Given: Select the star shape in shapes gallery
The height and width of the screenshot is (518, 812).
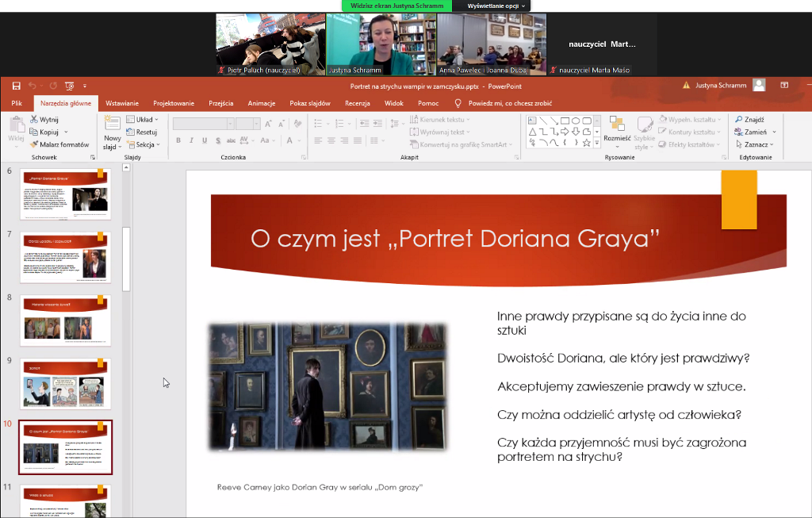Looking at the screenshot, I should point(586,143).
